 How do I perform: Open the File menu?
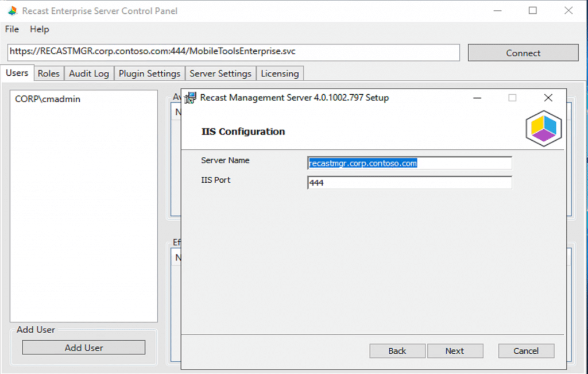click(x=11, y=29)
